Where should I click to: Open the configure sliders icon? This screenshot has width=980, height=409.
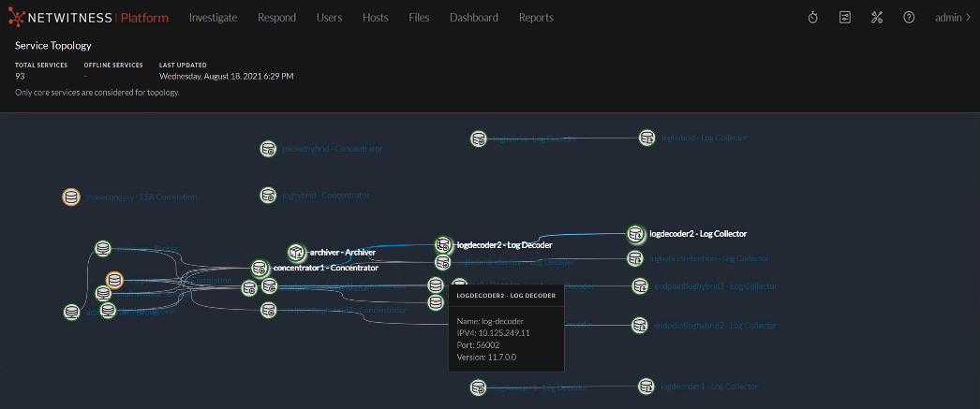click(x=845, y=18)
